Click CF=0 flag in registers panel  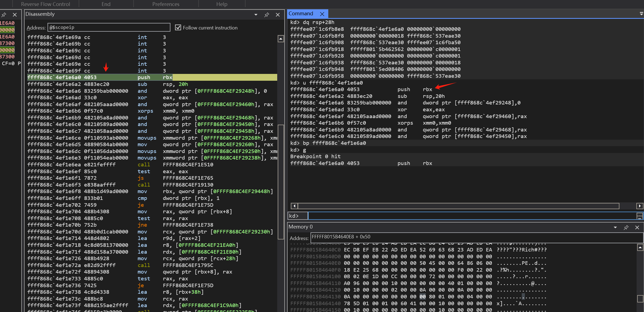click(x=8, y=64)
